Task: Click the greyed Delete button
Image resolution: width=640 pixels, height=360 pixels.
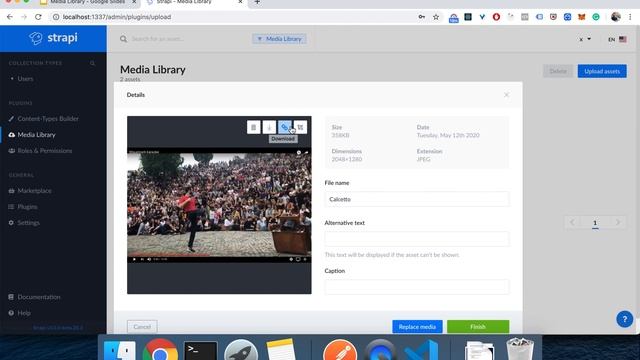Action: point(558,71)
